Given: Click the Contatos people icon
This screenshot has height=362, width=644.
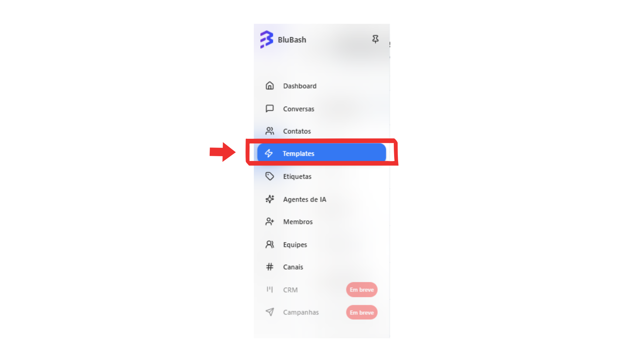Looking at the screenshot, I should 270,131.
